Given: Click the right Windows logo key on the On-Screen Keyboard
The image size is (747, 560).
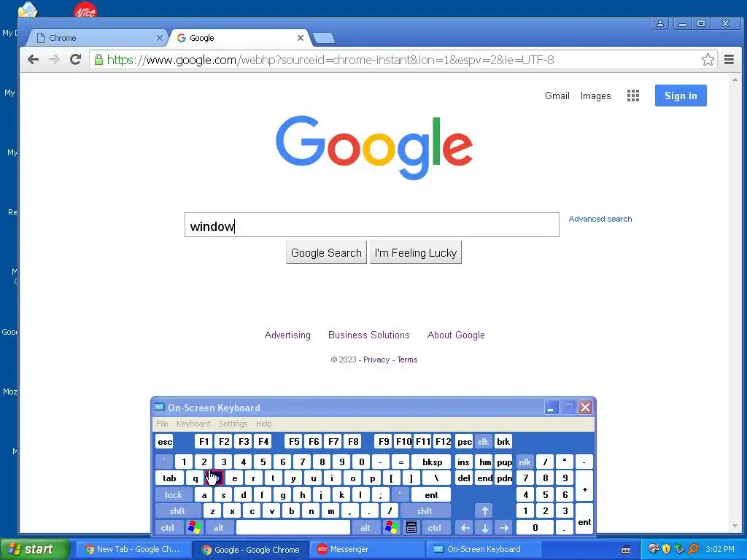Looking at the screenshot, I should point(391,528).
